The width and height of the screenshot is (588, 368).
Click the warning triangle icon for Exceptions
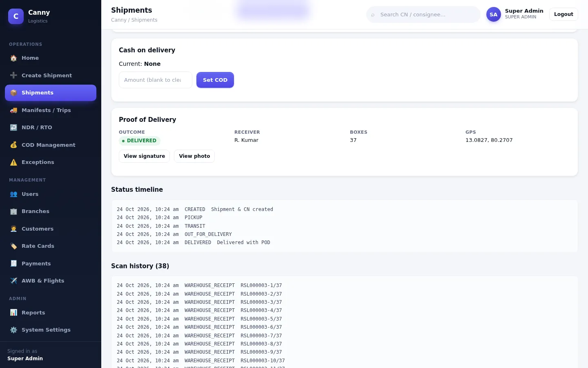13,162
